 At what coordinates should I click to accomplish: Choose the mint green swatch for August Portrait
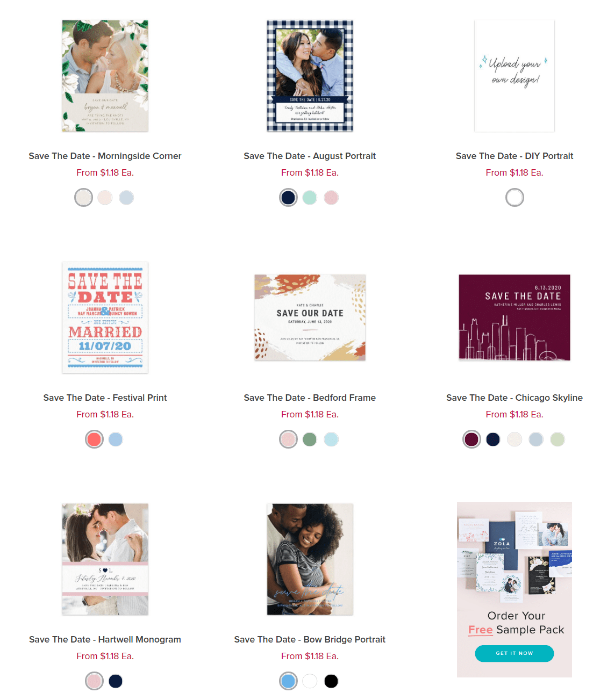(310, 198)
